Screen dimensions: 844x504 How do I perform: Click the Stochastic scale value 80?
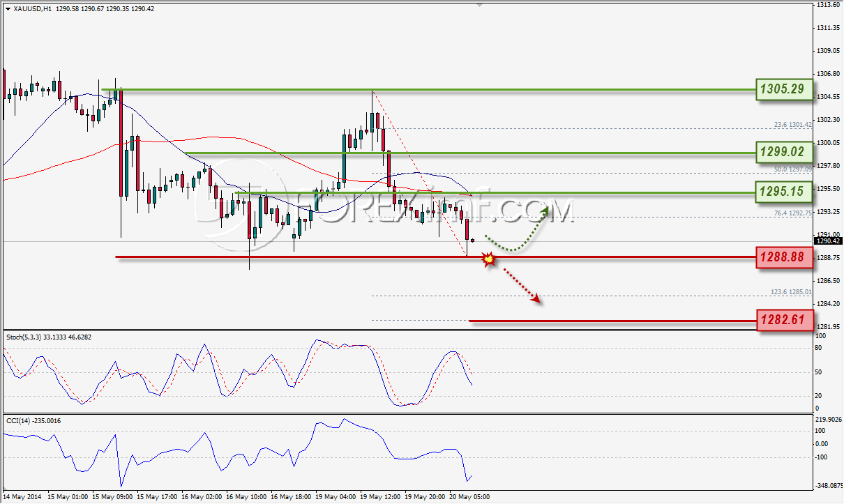click(820, 347)
